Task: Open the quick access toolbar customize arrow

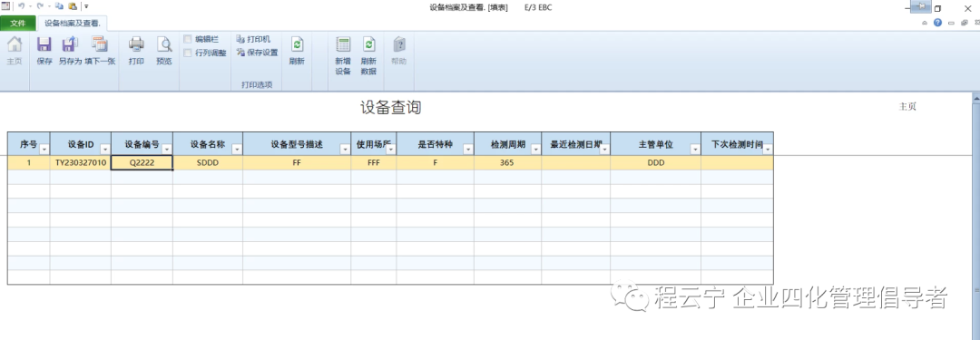Action: pyautogui.click(x=86, y=6)
